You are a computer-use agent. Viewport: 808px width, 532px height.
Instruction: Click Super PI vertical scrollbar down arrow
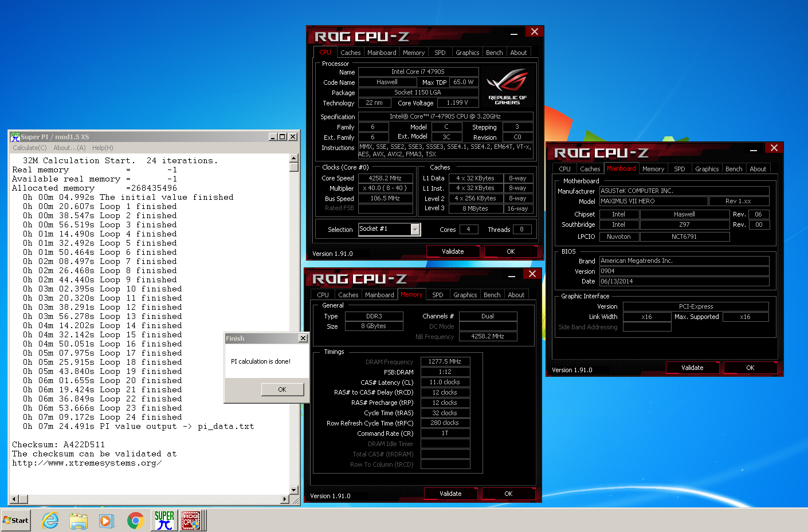[294, 490]
